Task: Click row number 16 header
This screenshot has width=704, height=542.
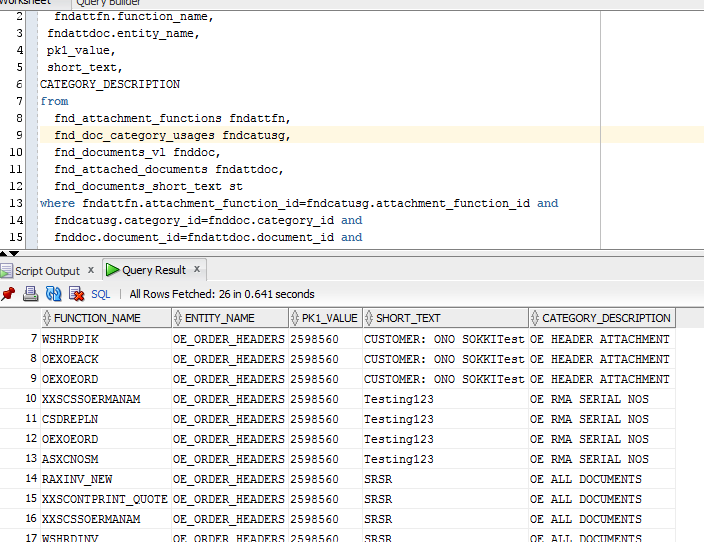Action: tap(31, 519)
